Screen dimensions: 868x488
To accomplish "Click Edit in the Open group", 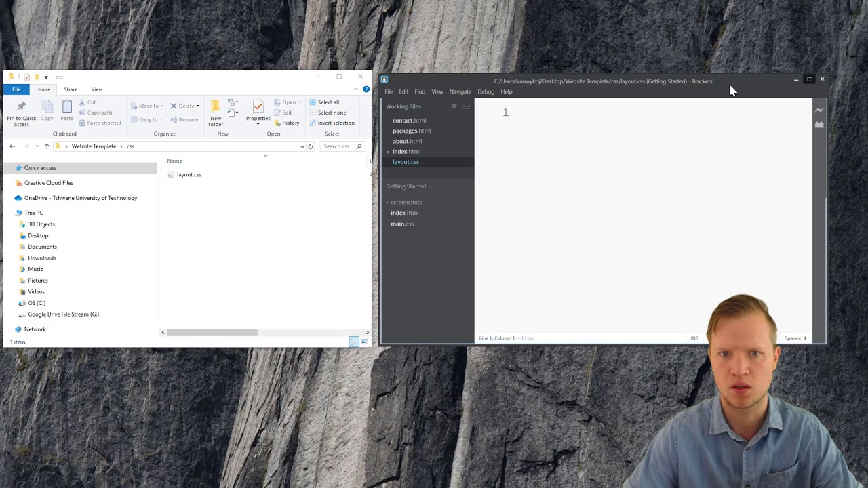I will click(x=283, y=113).
